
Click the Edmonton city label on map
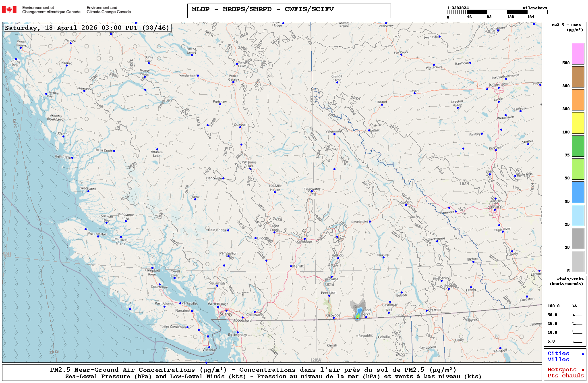click(498, 85)
